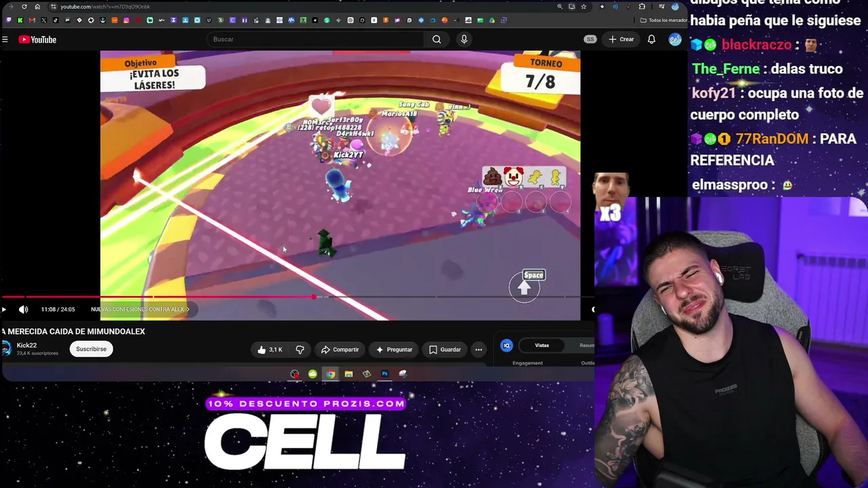Start voice search with the microphone icon
The height and width of the screenshot is (488, 868).
(x=464, y=39)
